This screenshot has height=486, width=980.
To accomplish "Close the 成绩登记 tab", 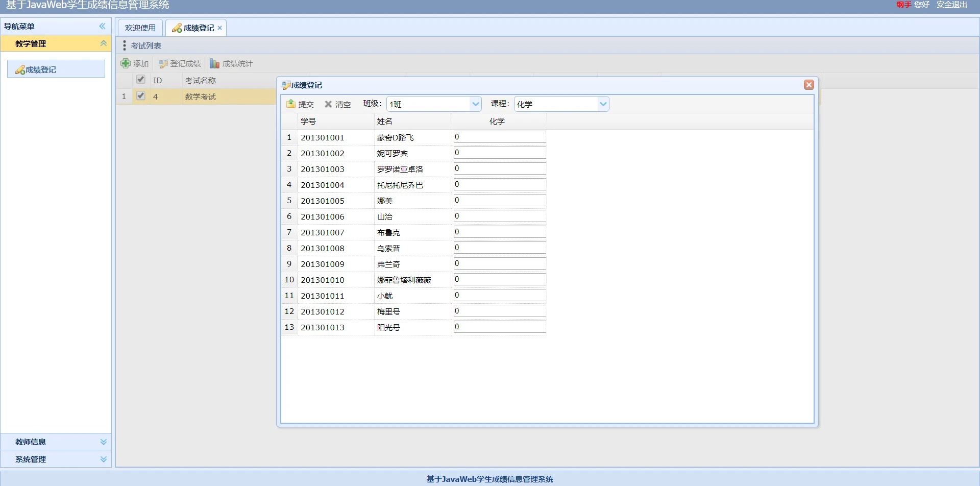I will [220, 28].
